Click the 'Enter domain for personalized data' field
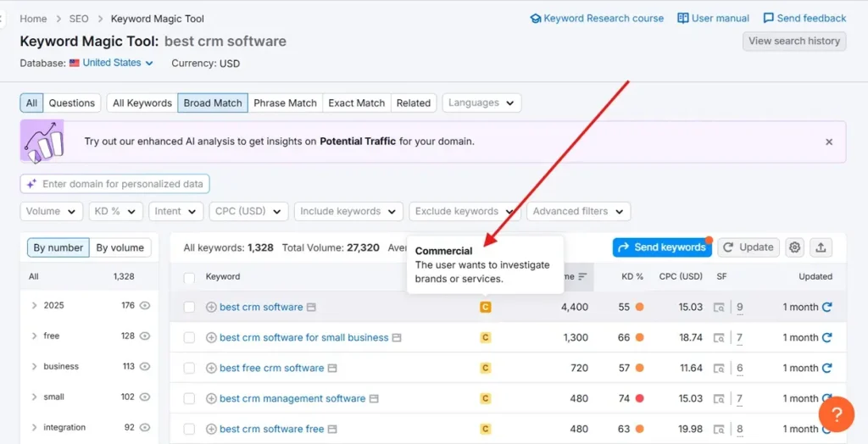This screenshot has height=444, width=868. click(x=115, y=184)
